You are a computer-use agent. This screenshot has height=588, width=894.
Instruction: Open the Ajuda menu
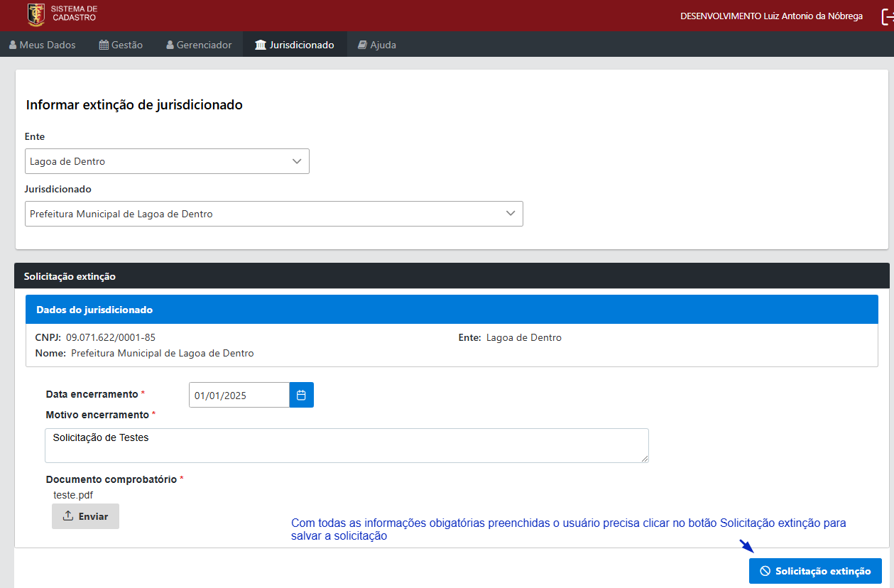coord(377,45)
